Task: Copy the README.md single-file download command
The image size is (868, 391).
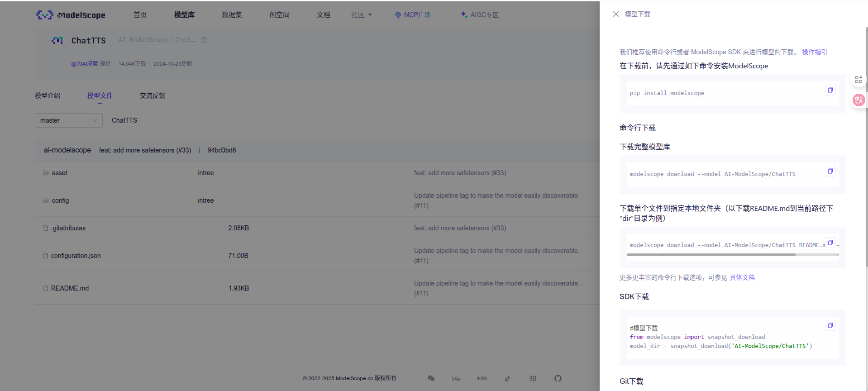Action: click(x=830, y=243)
